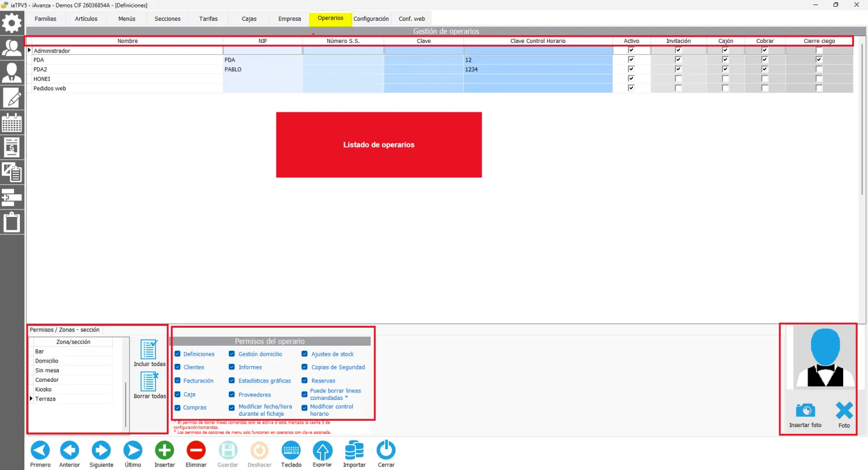Image resolution: width=868 pixels, height=470 pixels.
Task: Uncheck the Facturación permission
Action: (177, 381)
